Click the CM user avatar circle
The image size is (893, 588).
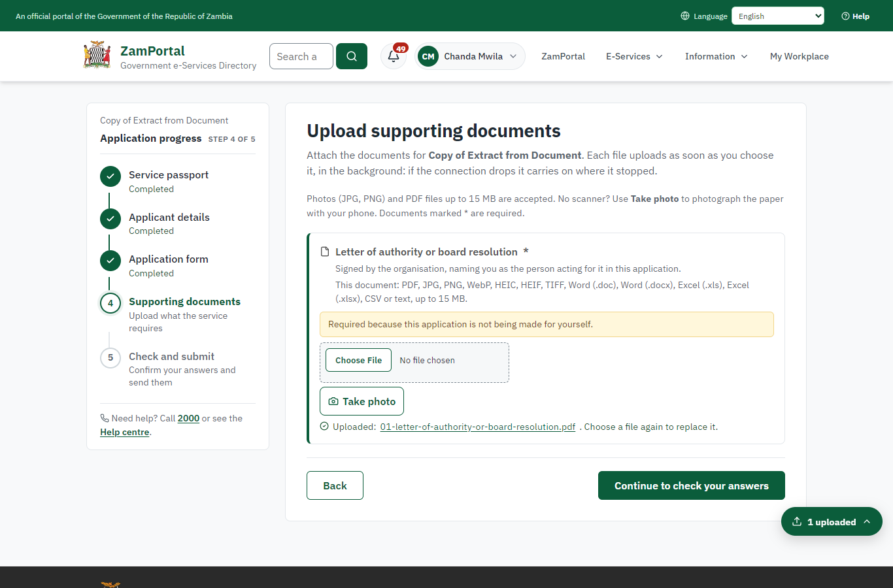[x=428, y=56]
